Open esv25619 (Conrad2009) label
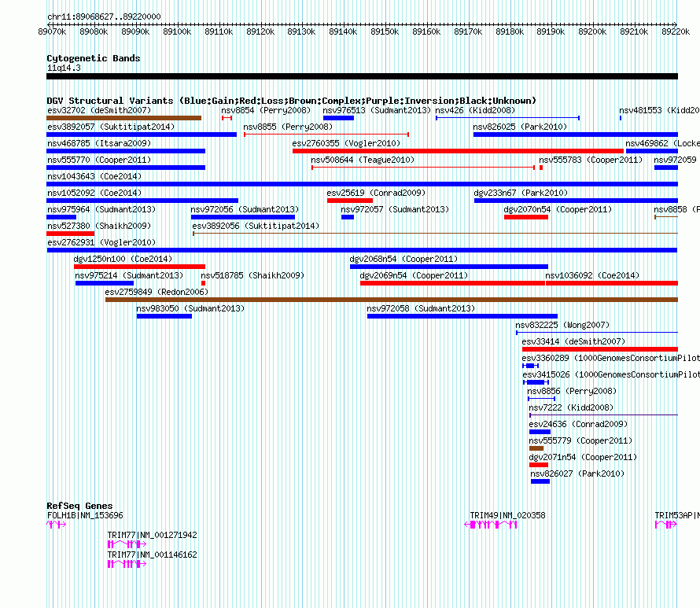 [376, 193]
